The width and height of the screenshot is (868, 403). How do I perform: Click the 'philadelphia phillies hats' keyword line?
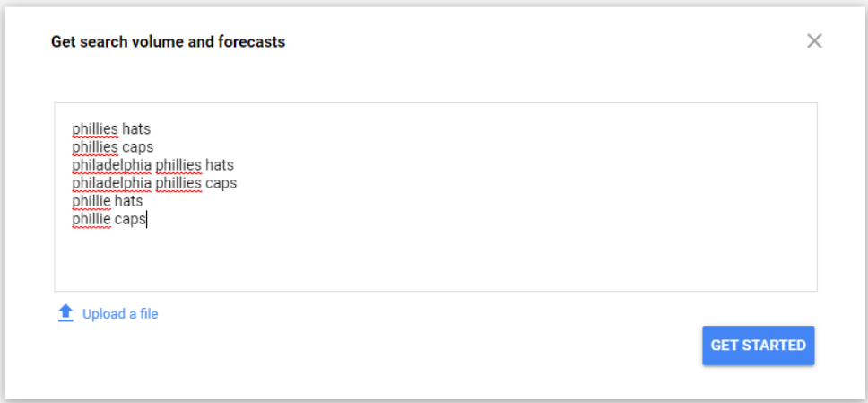[x=152, y=165]
